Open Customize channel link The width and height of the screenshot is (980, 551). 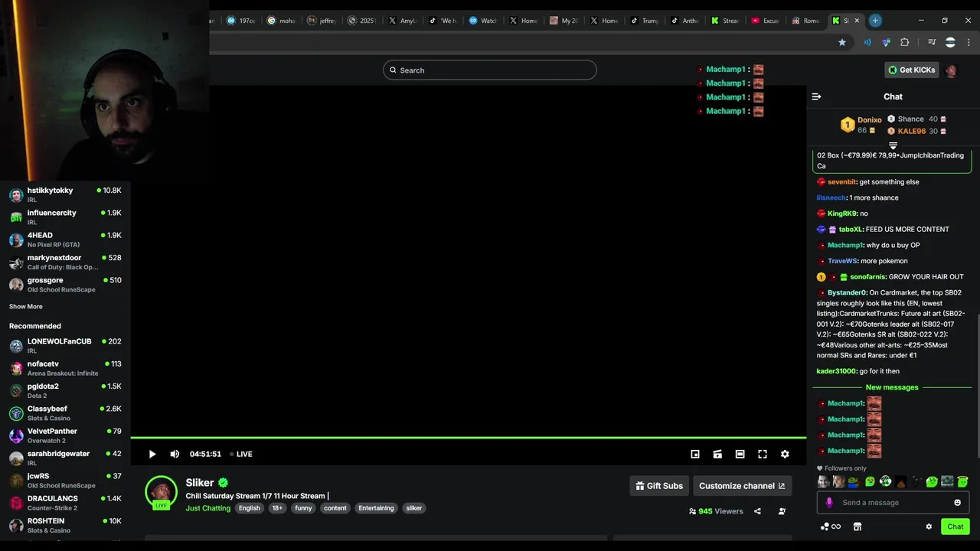coord(742,486)
